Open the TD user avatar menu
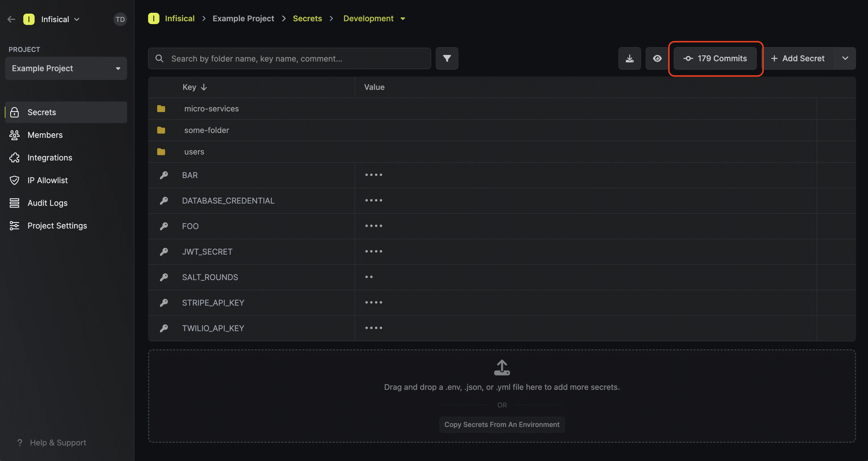 [120, 19]
